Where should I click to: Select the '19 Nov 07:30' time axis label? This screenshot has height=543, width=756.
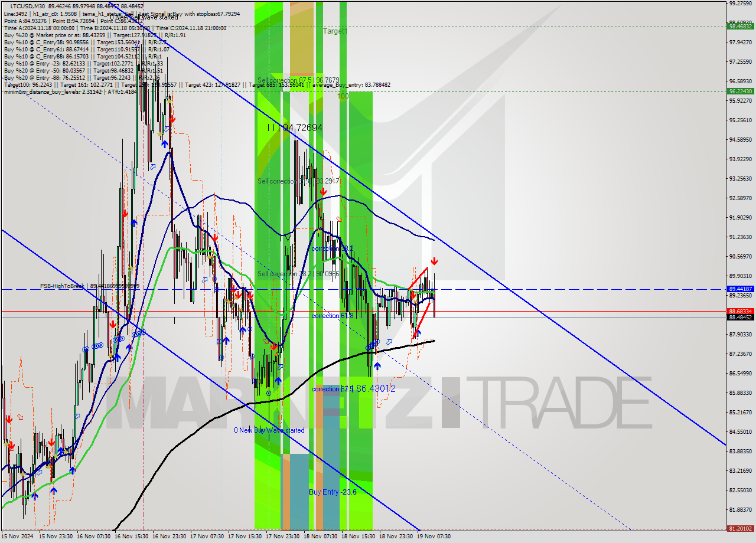(x=434, y=537)
